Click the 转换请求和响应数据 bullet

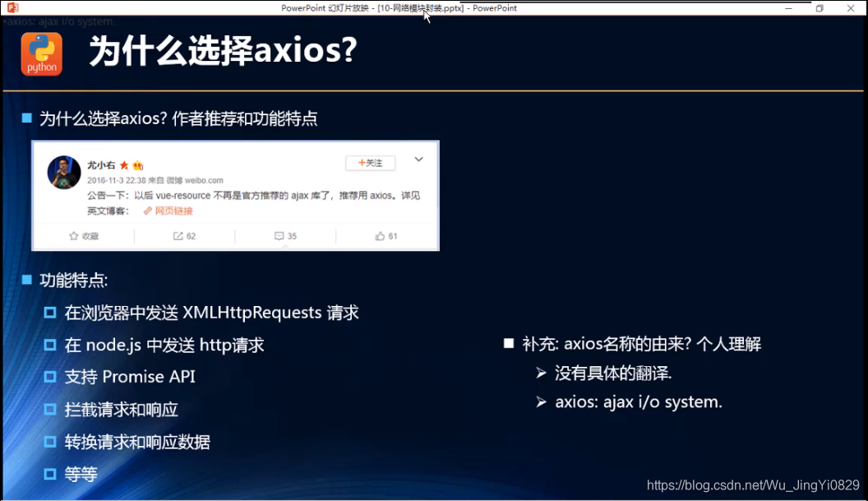137,443
